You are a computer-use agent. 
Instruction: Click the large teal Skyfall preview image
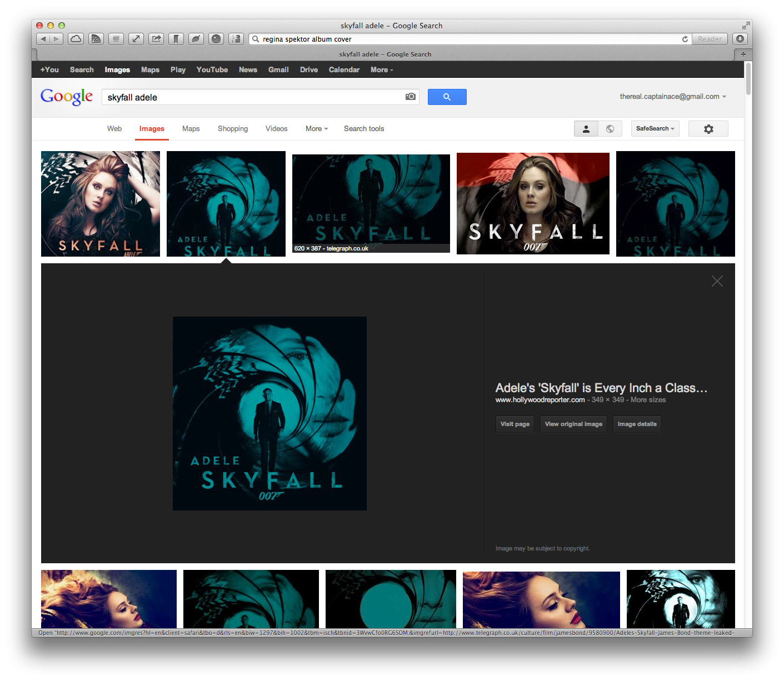pyautogui.click(x=269, y=413)
